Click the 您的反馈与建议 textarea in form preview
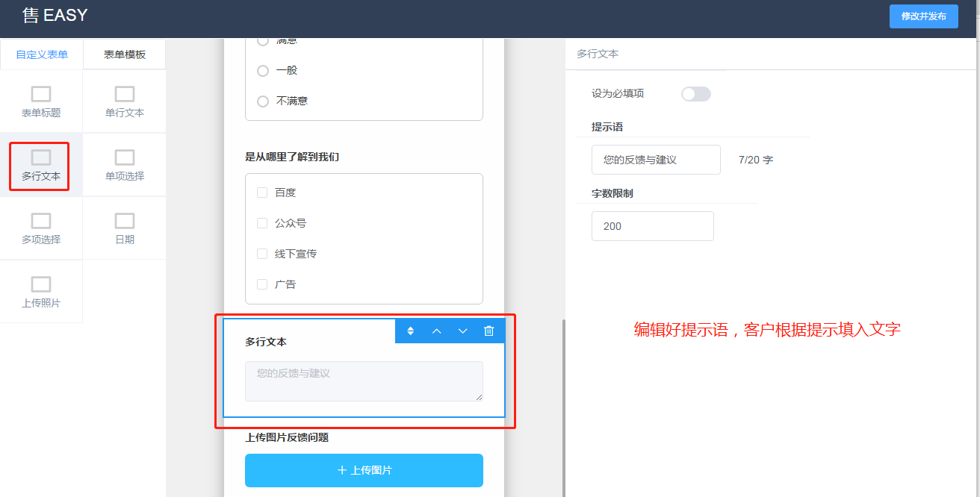 coord(364,381)
